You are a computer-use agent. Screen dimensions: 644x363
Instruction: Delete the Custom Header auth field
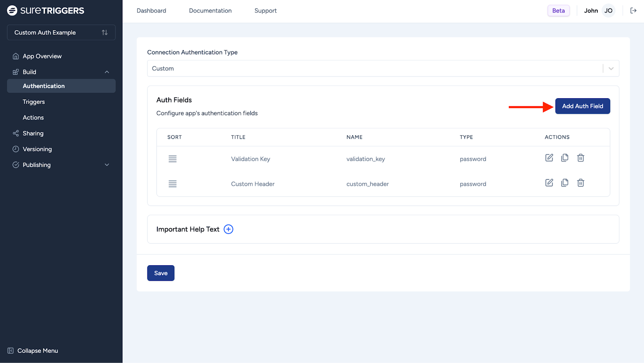580,183
